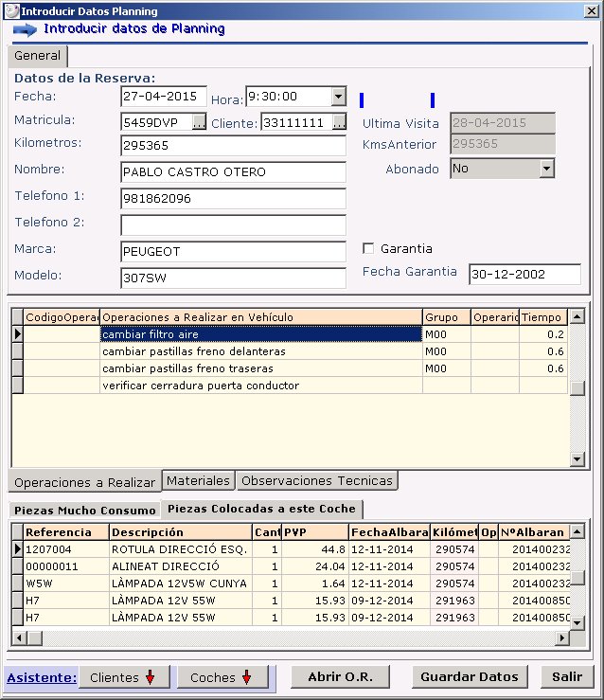This screenshot has width=604, height=700.
Task: Click the PVP column header
Action: point(315,532)
